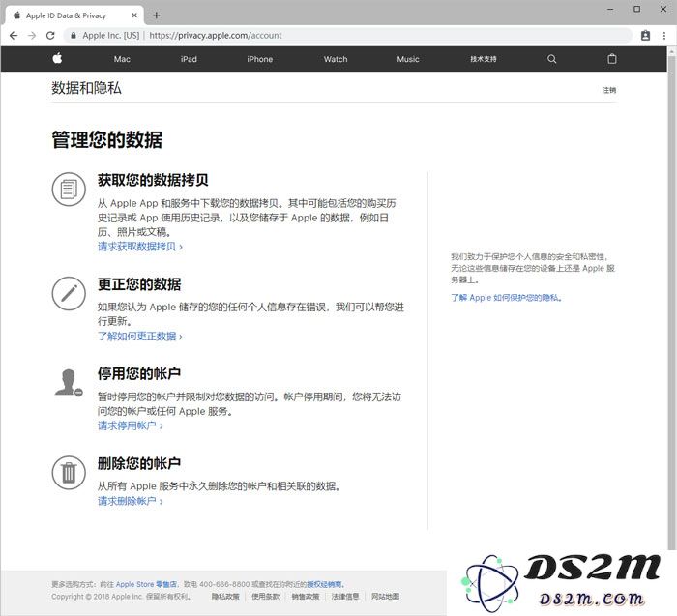Open the iPad menu item
This screenshot has width=677, height=616.
(189, 59)
